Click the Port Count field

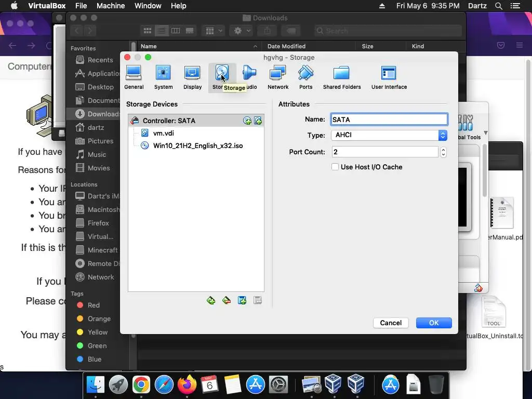(385, 152)
